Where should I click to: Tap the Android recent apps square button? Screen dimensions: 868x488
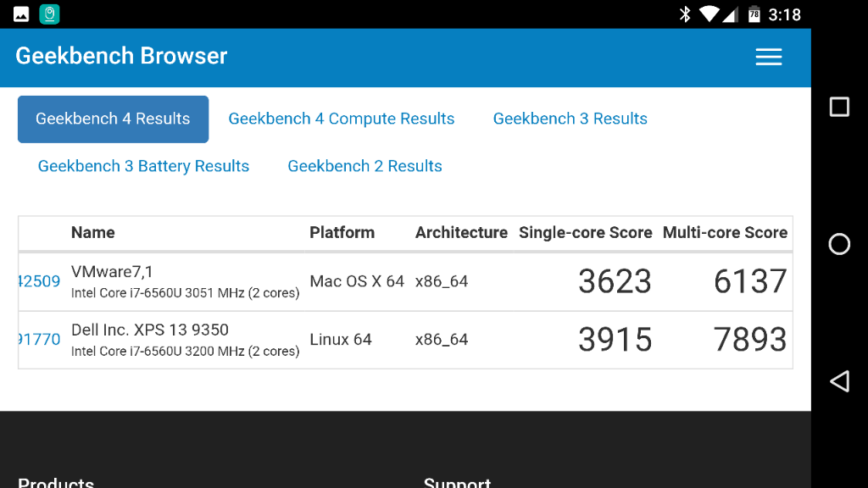tap(839, 107)
